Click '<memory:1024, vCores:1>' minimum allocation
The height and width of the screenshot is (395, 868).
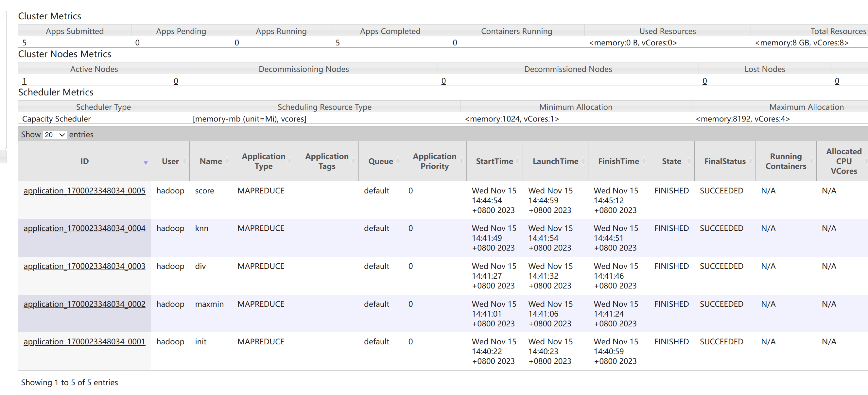[512, 119]
